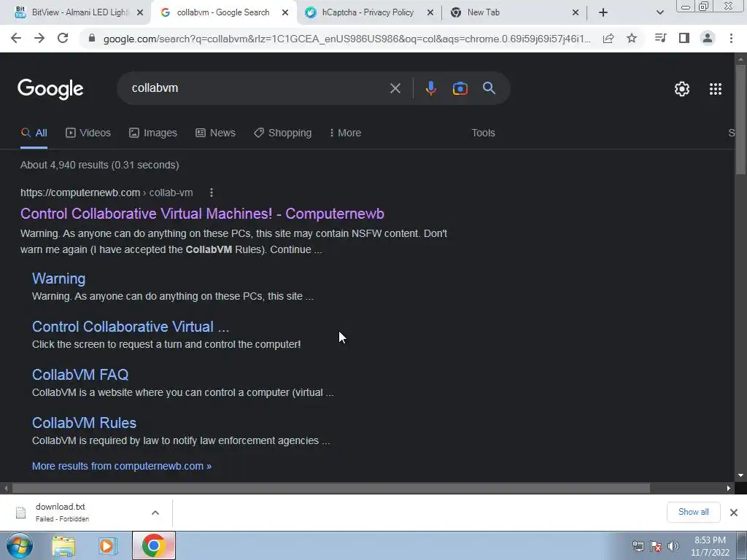
Task: Click the Show desktop strip on the taskbar
Action: tap(742, 545)
